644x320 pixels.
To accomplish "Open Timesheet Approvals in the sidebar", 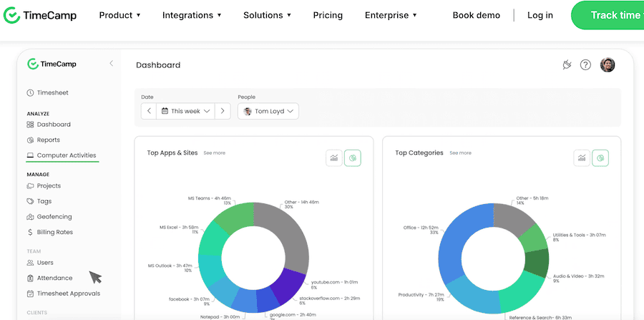I will (x=63, y=294).
